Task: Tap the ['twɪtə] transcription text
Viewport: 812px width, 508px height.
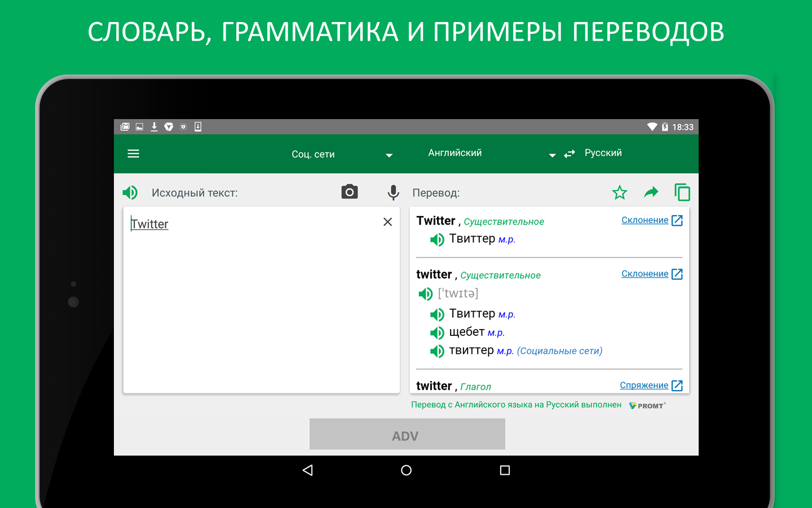Action: point(458,294)
